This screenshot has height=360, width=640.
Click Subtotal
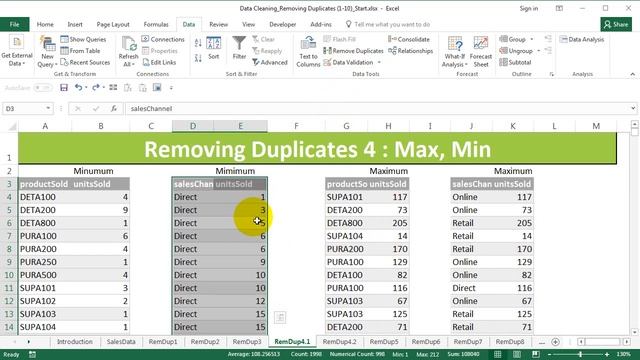(x=515, y=62)
